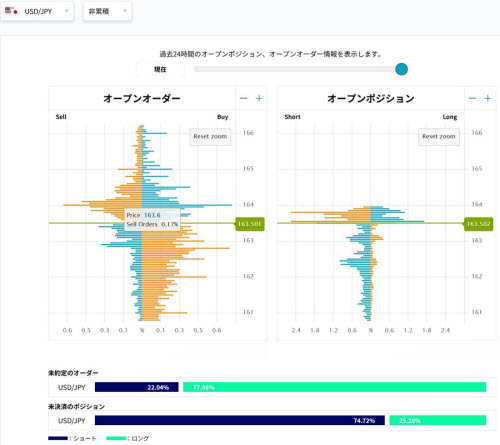The image size is (500, 445).
Task: Click the 過去24時間 description text
Action: pyautogui.click(x=270, y=54)
